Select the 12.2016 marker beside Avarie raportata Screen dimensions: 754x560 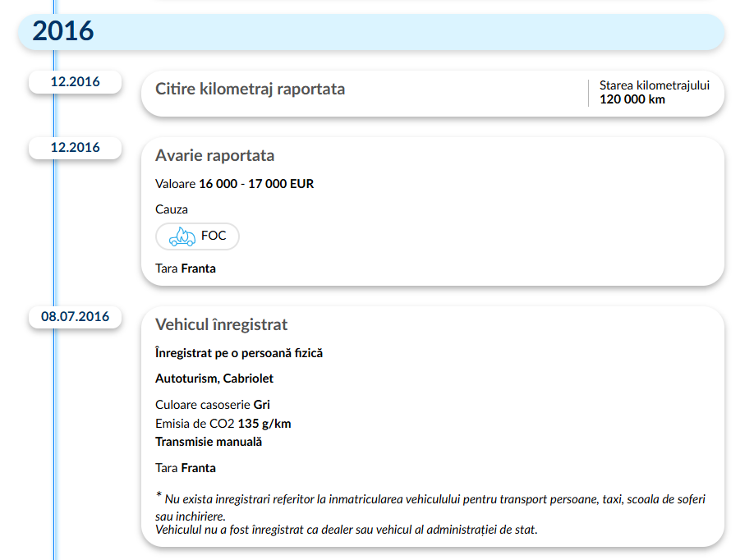pyautogui.click(x=75, y=148)
